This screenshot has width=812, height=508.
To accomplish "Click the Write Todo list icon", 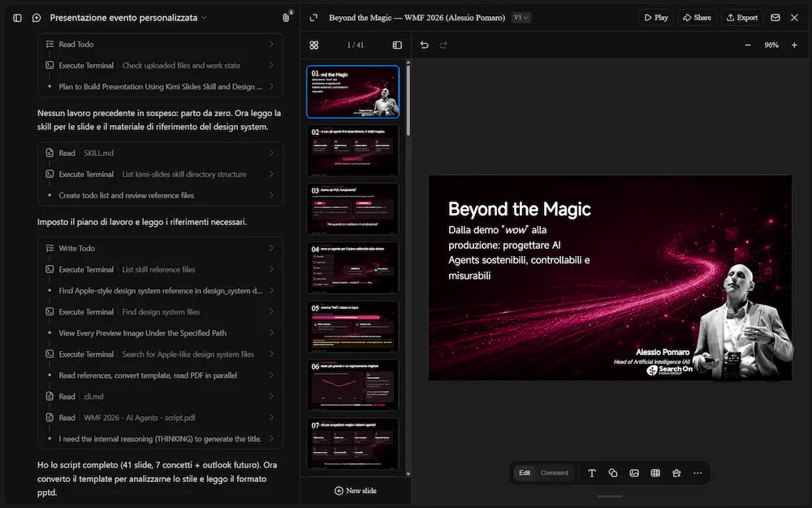I will point(50,248).
